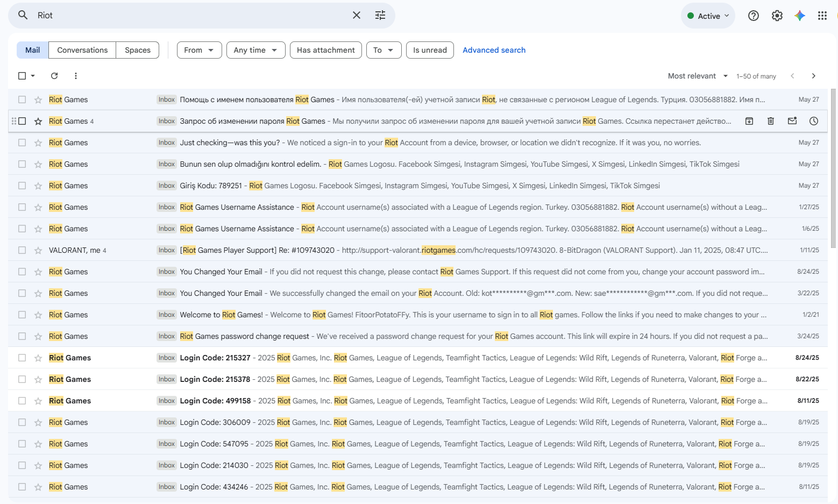Open search filter options icon

pyautogui.click(x=380, y=15)
